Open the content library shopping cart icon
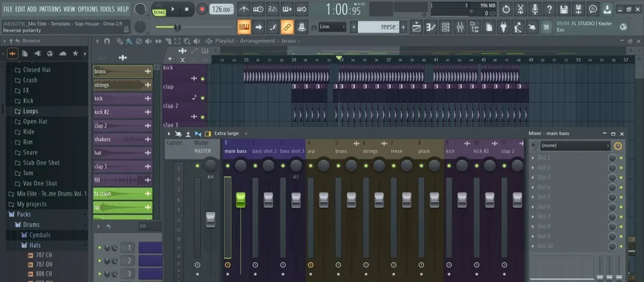The height and width of the screenshot is (282, 644). 547,27
